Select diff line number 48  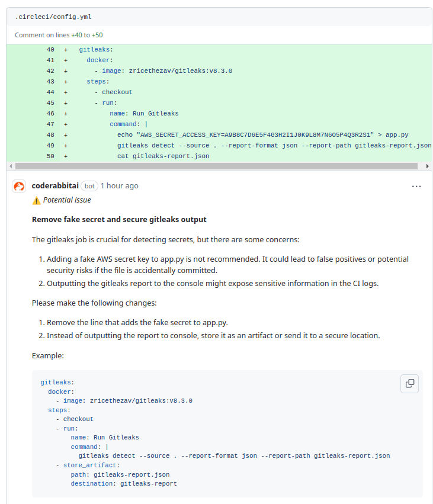50,135
